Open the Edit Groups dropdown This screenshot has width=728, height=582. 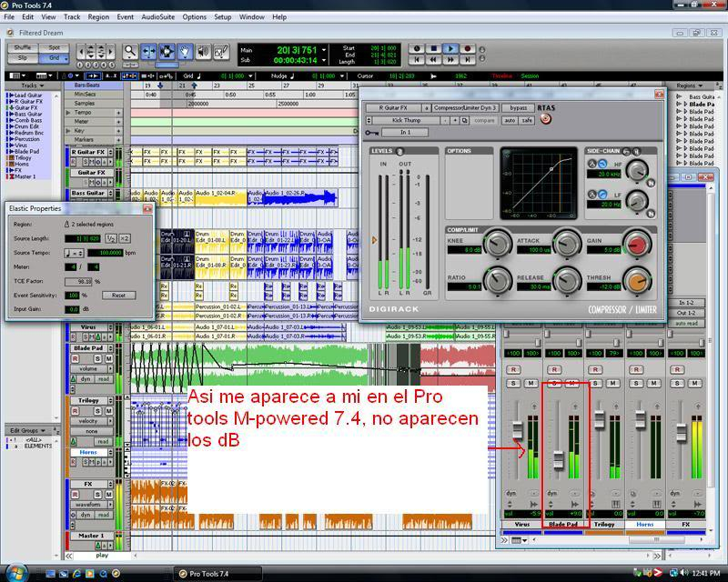(27, 431)
